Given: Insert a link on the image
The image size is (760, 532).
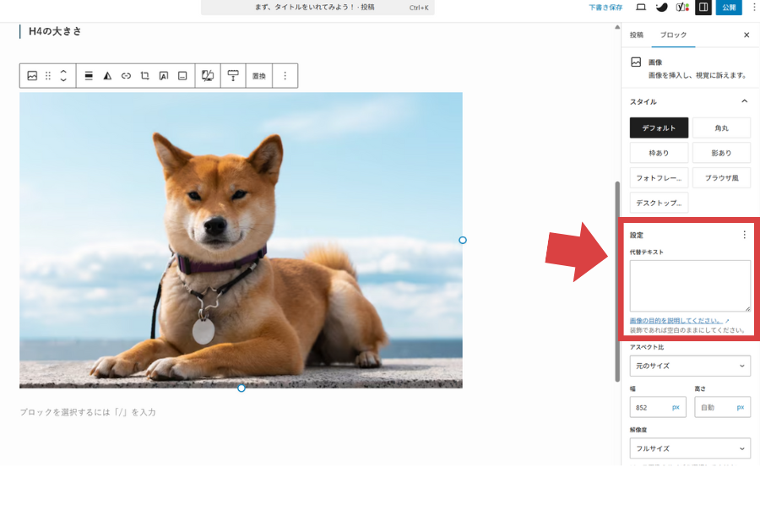Looking at the screenshot, I should [127, 75].
